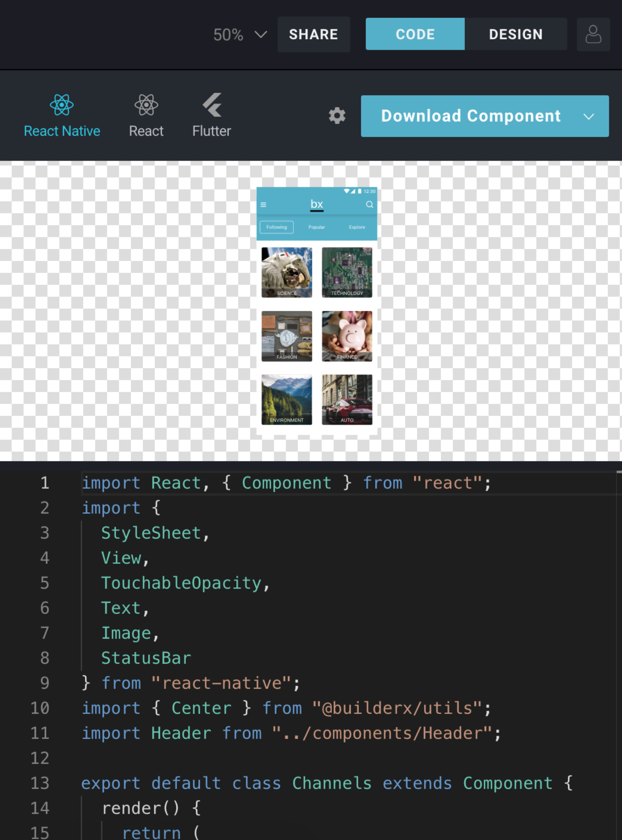
Task: Open the FASHION channel thumbnail
Action: coord(287,336)
